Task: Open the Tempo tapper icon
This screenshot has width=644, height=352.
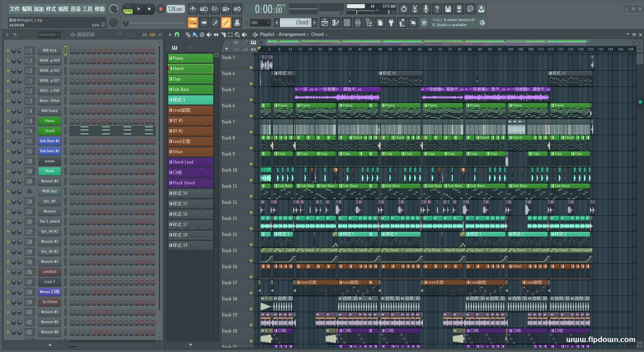Action: pos(402,23)
